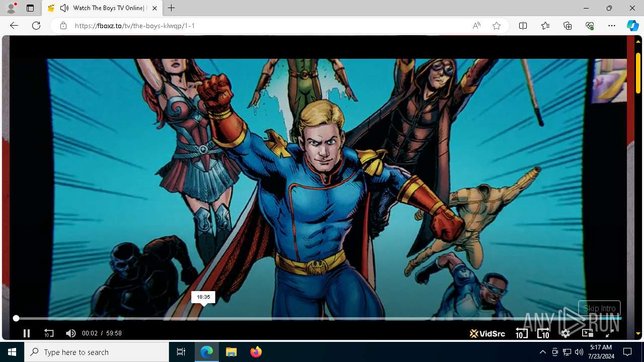This screenshot has height=362, width=644.
Task: Open the notifications action center
Action: (x=627, y=352)
